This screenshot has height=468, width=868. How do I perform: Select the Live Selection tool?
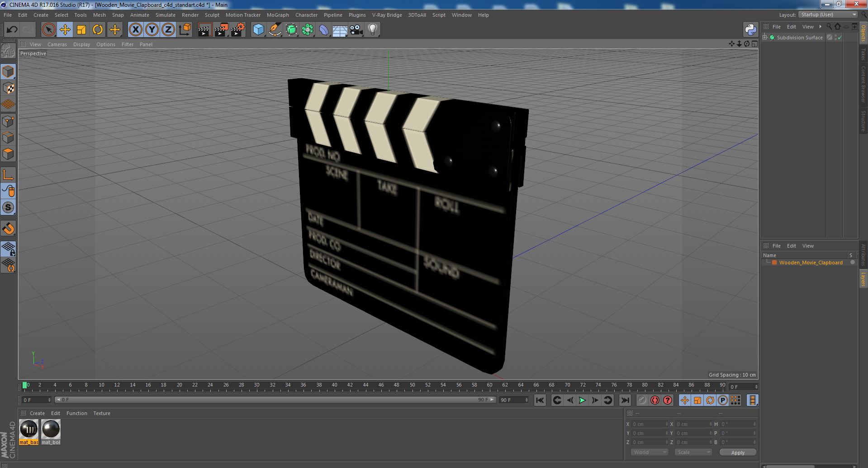click(48, 30)
